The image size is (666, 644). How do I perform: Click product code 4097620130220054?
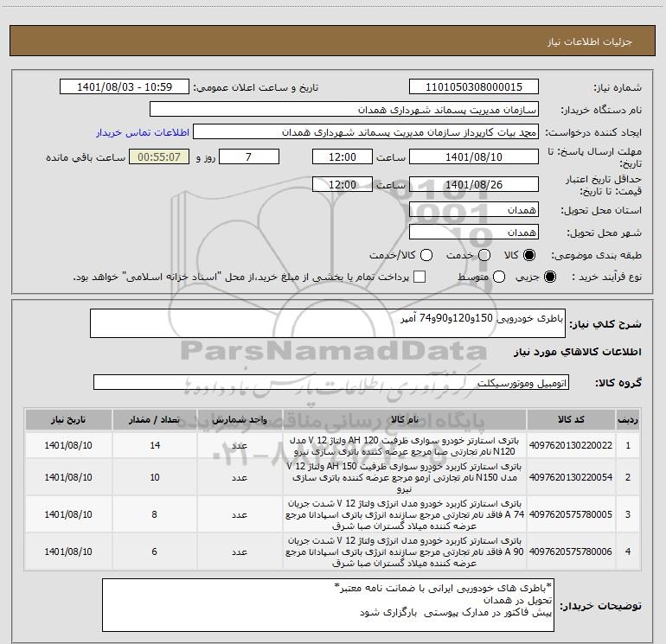[571, 477]
